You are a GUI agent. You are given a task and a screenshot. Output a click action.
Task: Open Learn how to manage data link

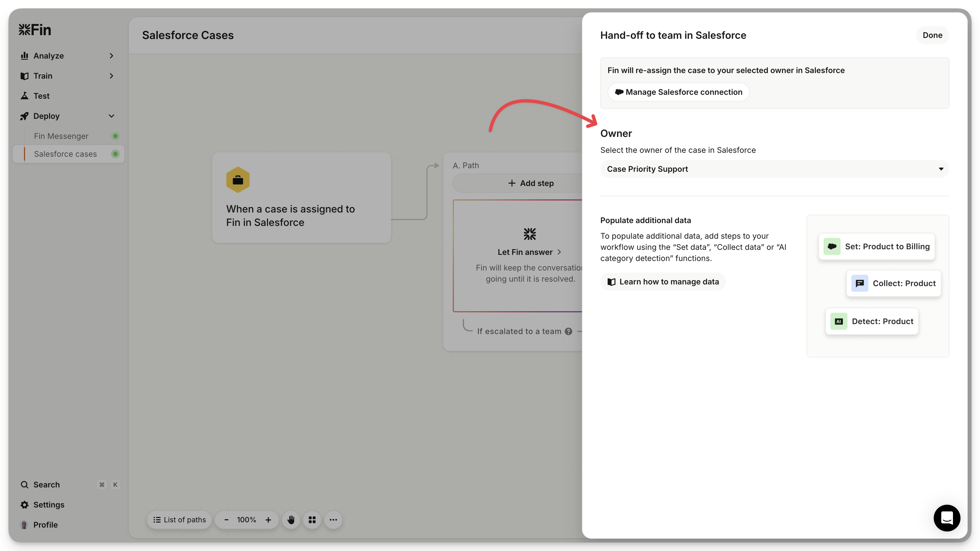[x=663, y=282]
